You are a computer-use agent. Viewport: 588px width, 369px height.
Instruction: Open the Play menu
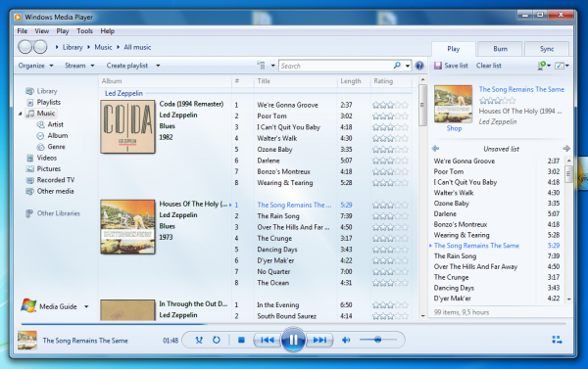[x=63, y=31]
